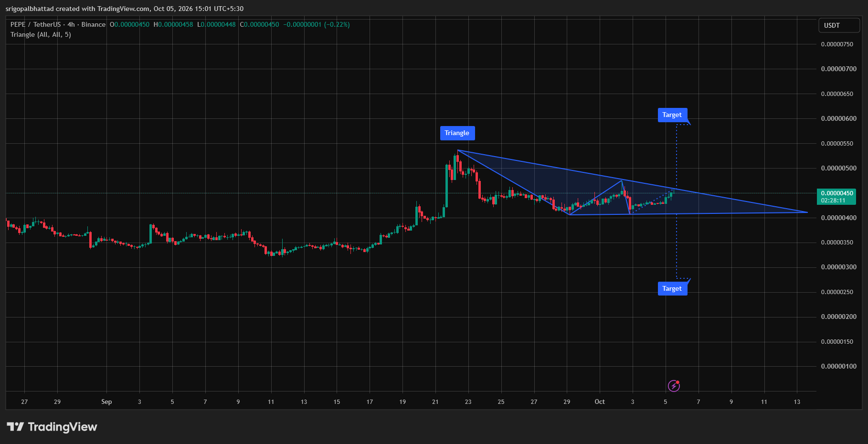
Task: Click the upper Target label
Action: 672,115
